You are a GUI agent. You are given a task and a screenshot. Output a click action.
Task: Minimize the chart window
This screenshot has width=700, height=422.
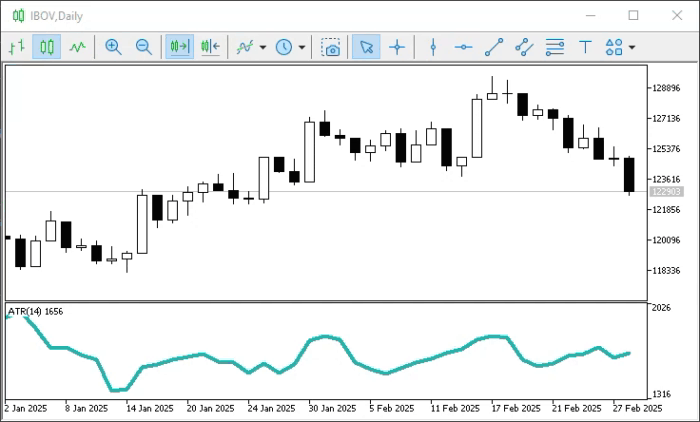[x=591, y=16]
